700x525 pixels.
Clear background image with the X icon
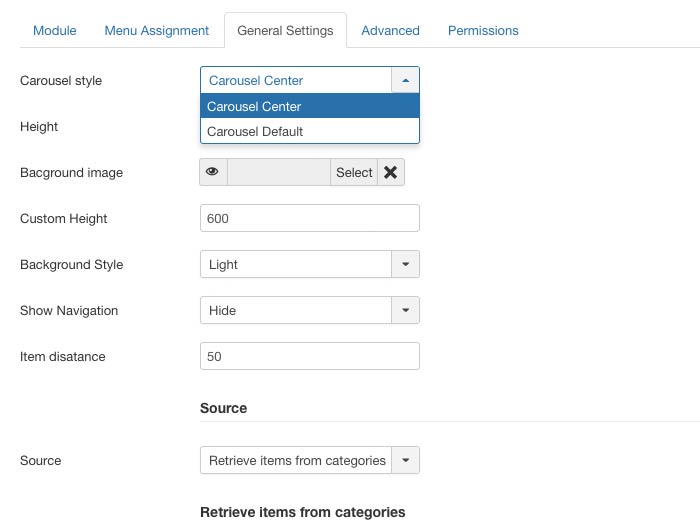click(390, 172)
